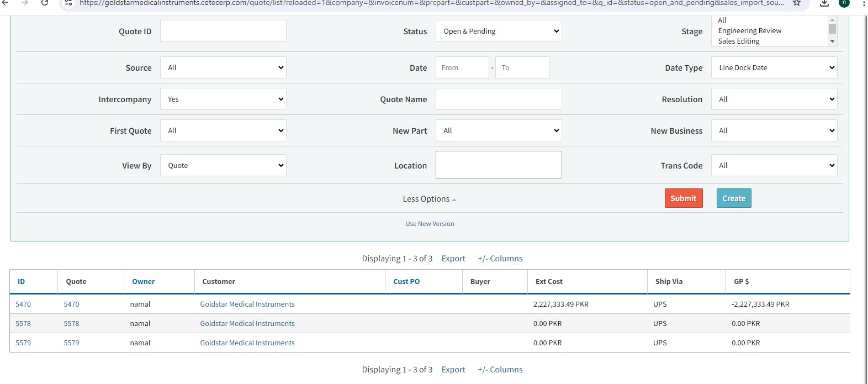Click owner namal in row 5470
The height and width of the screenshot is (384, 868).
140,304
